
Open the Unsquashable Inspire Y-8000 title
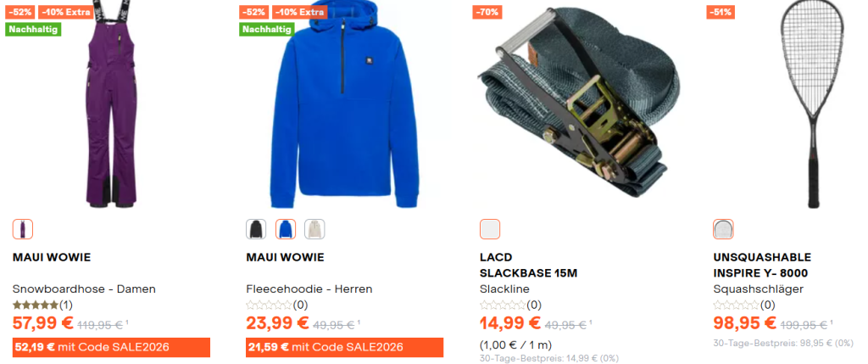(762, 266)
